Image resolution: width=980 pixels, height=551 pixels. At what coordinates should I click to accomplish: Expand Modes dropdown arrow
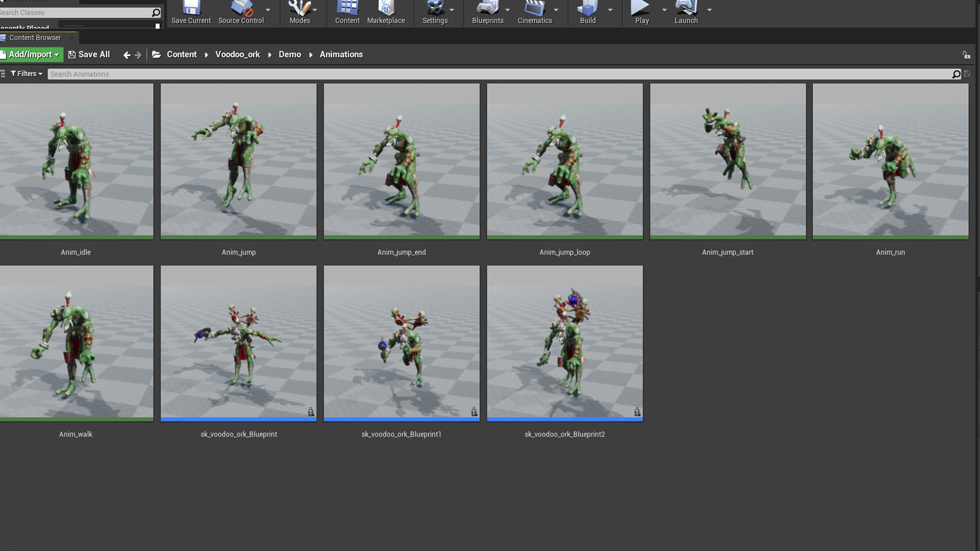315,10
